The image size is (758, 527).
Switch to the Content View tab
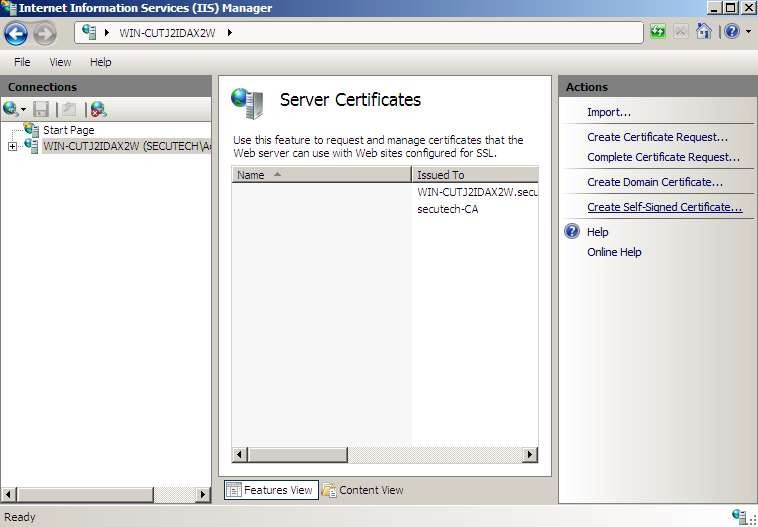(363, 490)
